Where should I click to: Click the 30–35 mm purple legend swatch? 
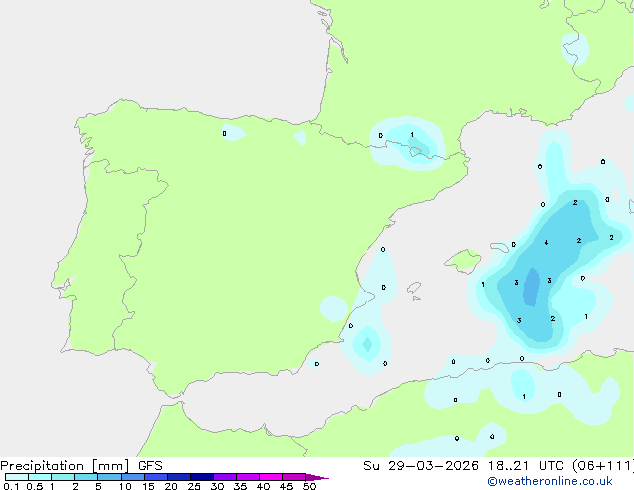tap(225, 477)
